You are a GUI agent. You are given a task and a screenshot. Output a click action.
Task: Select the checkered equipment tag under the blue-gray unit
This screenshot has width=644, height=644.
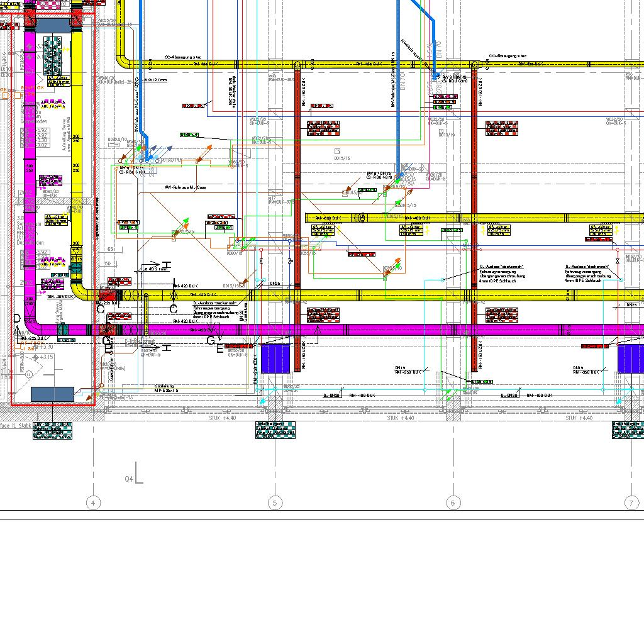pyautogui.click(x=52, y=430)
